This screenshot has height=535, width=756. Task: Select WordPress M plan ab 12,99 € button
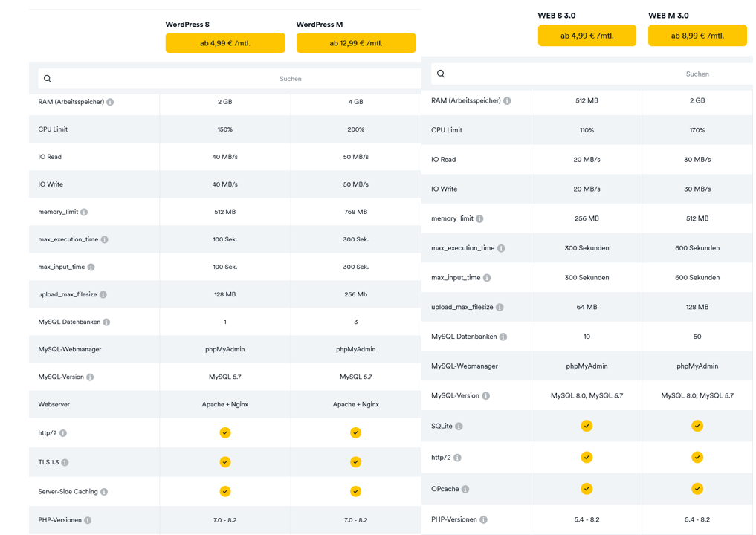point(356,43)
